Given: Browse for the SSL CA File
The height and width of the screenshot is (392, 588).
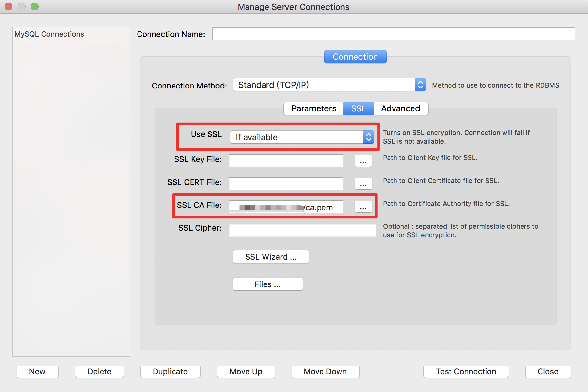Looking at the screenshot, I should (363, 207).
